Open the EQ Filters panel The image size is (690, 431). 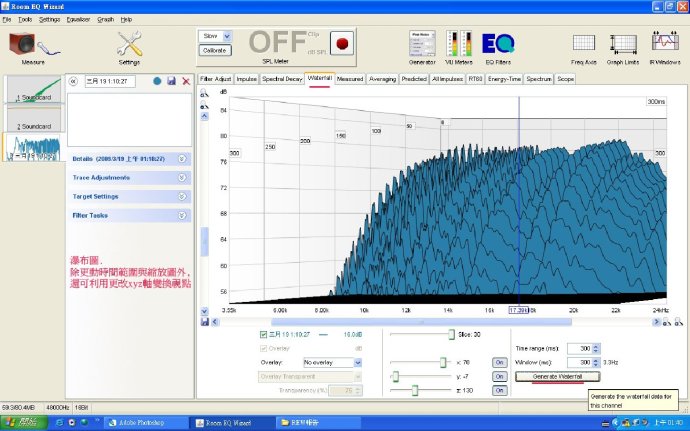pos(496,44)
